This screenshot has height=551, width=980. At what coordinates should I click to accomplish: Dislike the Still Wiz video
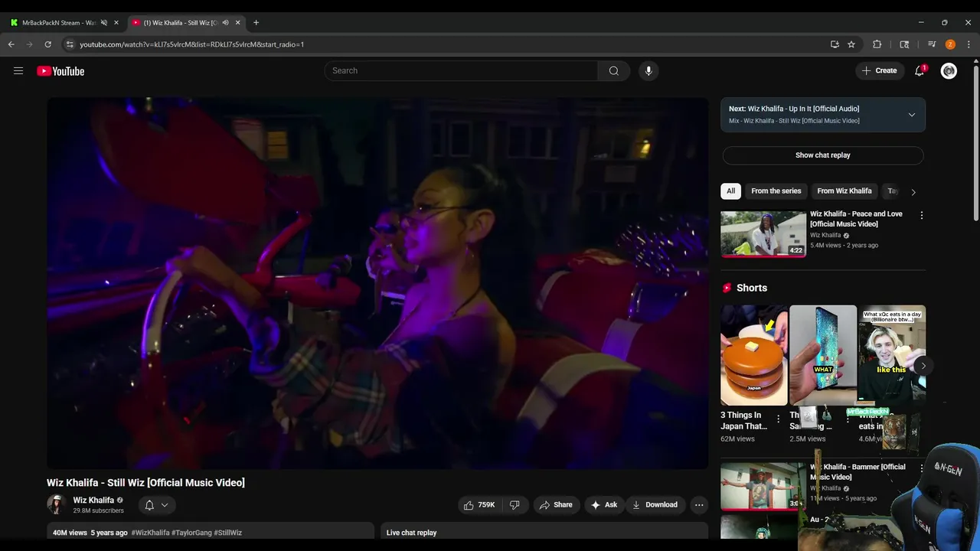coord(514,504)
